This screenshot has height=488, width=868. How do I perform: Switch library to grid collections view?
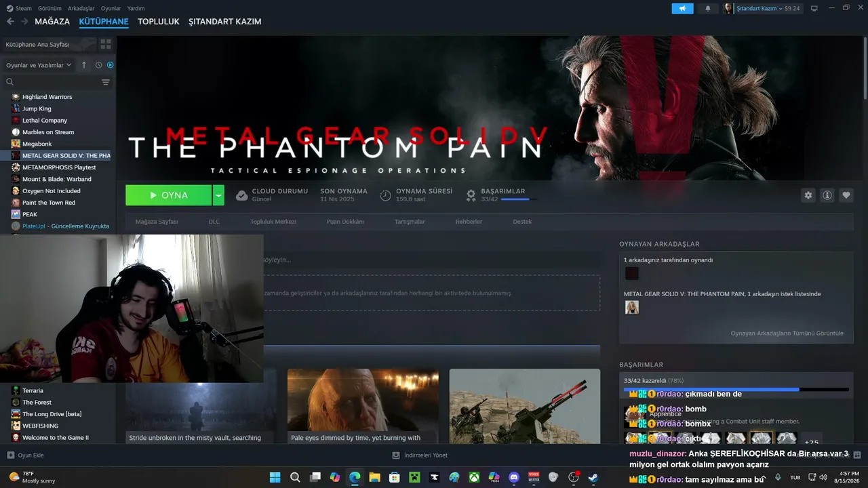[106, 44]
